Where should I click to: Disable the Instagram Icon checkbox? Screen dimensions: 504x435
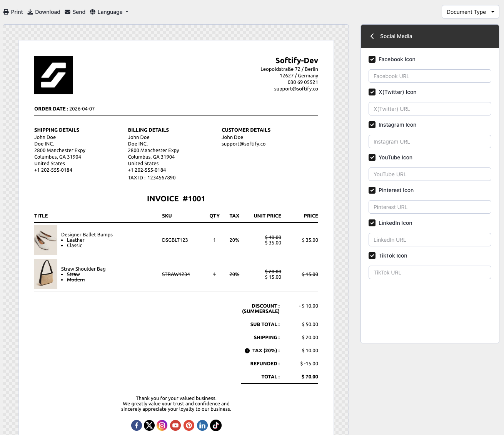[x=372, y=125]
